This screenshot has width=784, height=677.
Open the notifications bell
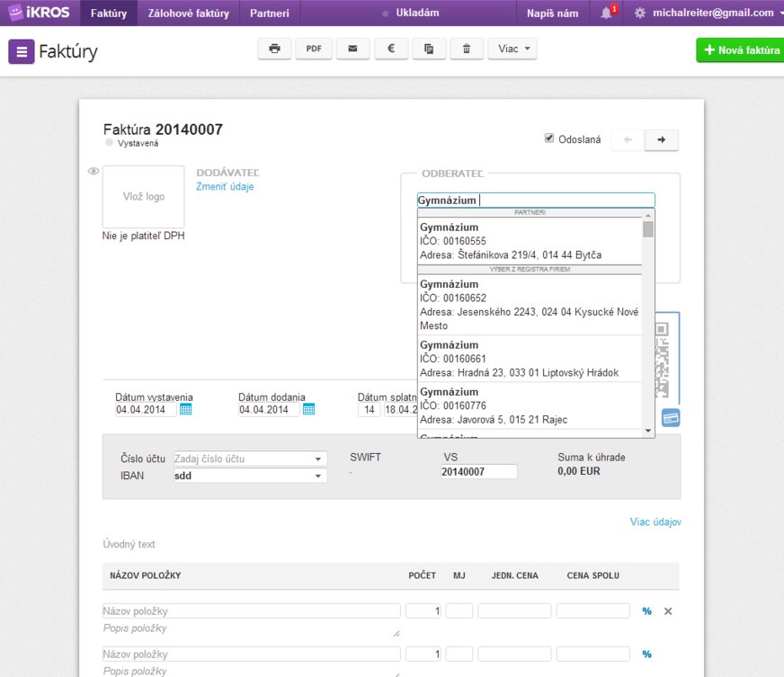click(x=607, y=13)
